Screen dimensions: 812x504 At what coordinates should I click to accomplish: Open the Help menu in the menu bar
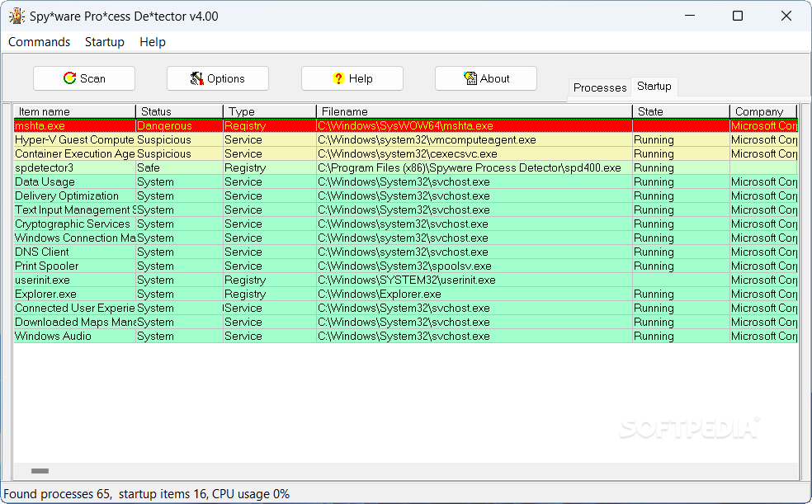click(x=152, y=42)
